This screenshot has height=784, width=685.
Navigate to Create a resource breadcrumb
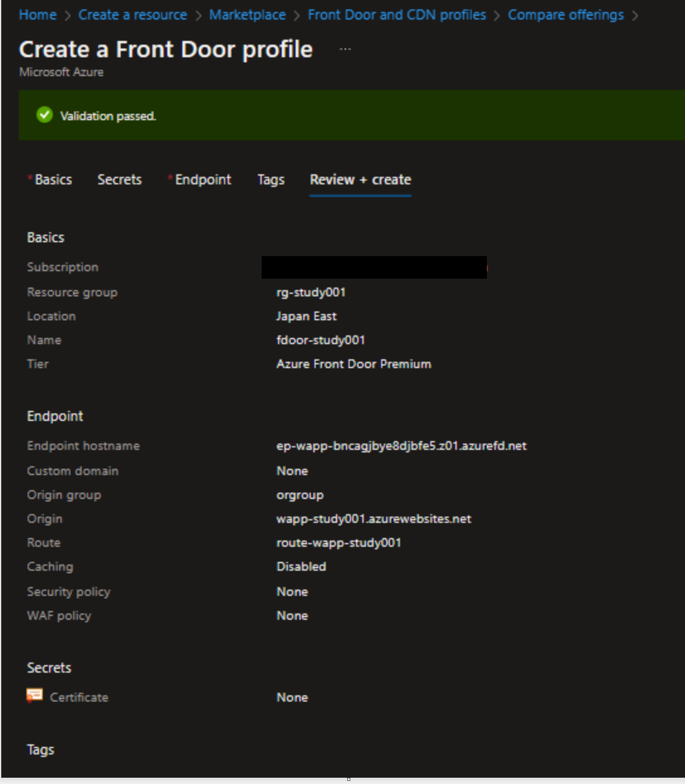[133, 14]
